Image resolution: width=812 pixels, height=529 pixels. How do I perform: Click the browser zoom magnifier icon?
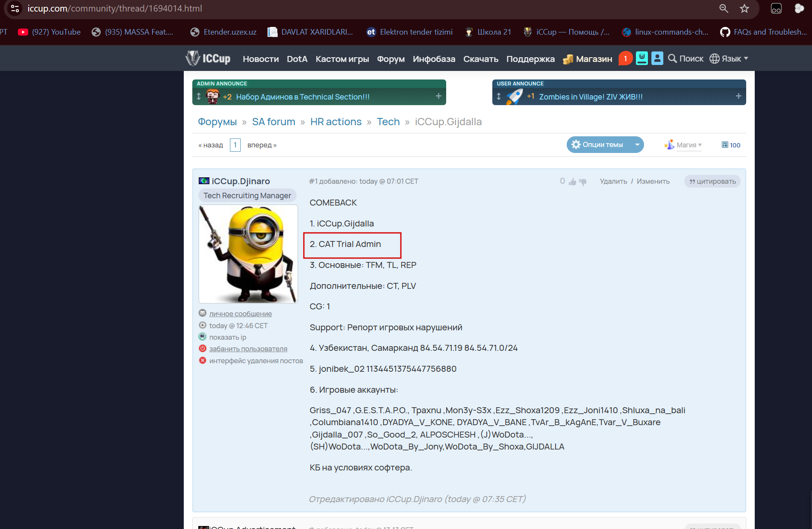tap(724, 9)
